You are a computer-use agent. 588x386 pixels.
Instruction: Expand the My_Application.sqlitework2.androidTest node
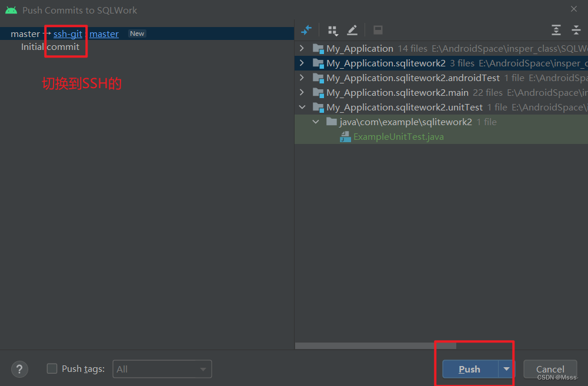coord(302,78)
